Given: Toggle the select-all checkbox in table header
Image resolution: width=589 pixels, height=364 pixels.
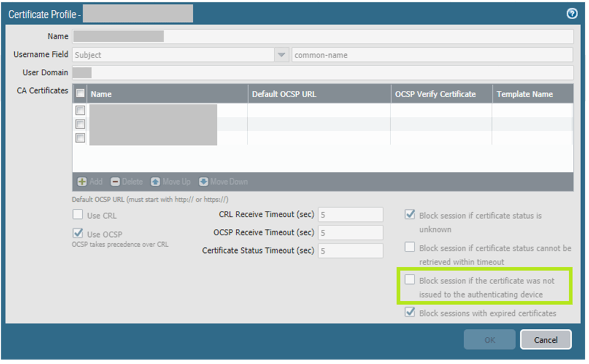Looking at the screenshot, I should click(81, 94).
